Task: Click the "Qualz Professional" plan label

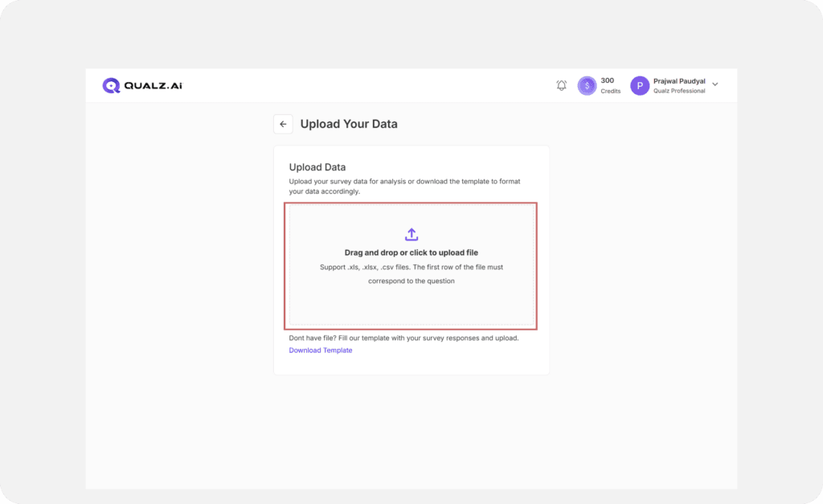Action: coord(679,92)
